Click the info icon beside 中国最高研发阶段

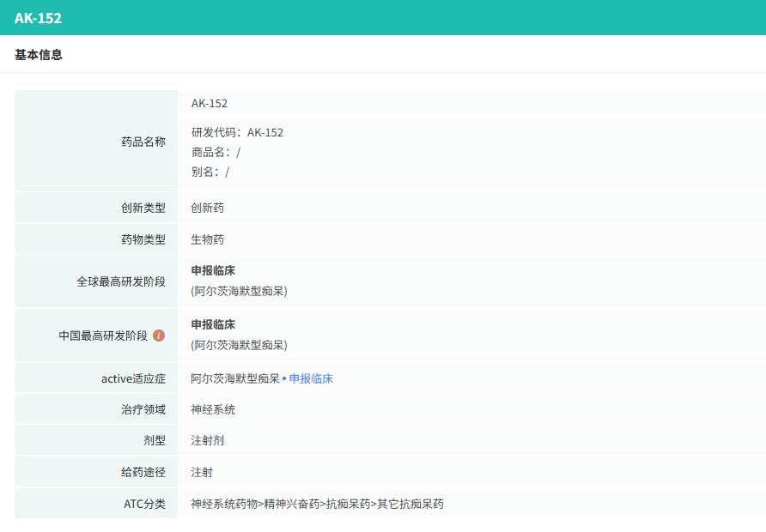[x=159, y=336]
